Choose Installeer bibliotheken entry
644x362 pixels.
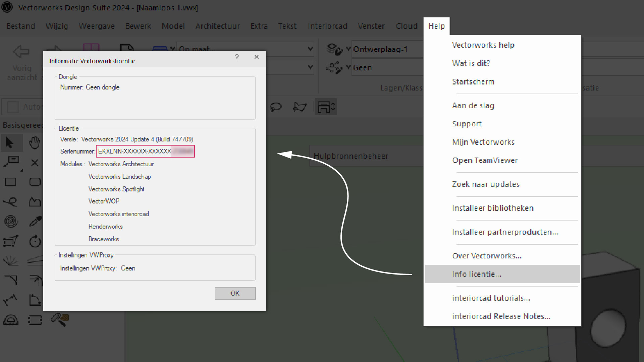click(x=502, y=208)
